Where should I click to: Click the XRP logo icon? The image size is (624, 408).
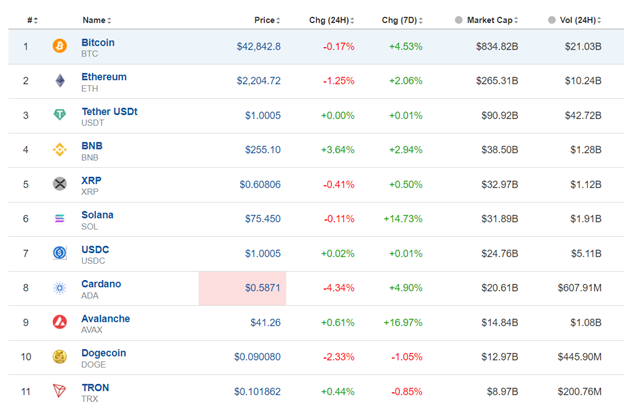[x=59, y=184]
